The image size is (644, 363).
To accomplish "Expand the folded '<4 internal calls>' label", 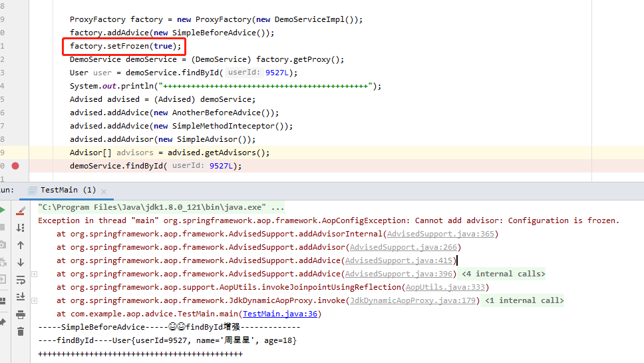I will pyautogui.click(x=503, y=274).
